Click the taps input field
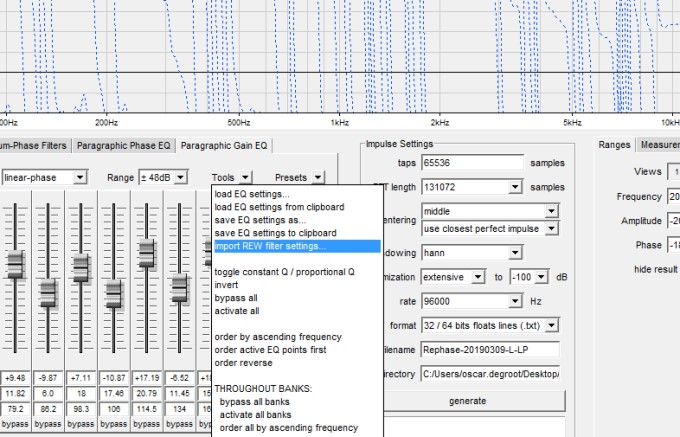Viewport: 680px width, 437px height. click(472, 163)
